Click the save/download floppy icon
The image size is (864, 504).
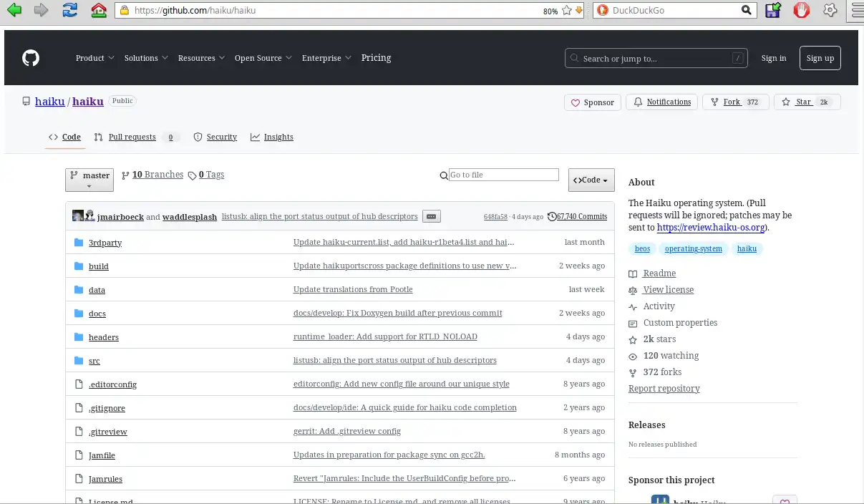(772, 10)
